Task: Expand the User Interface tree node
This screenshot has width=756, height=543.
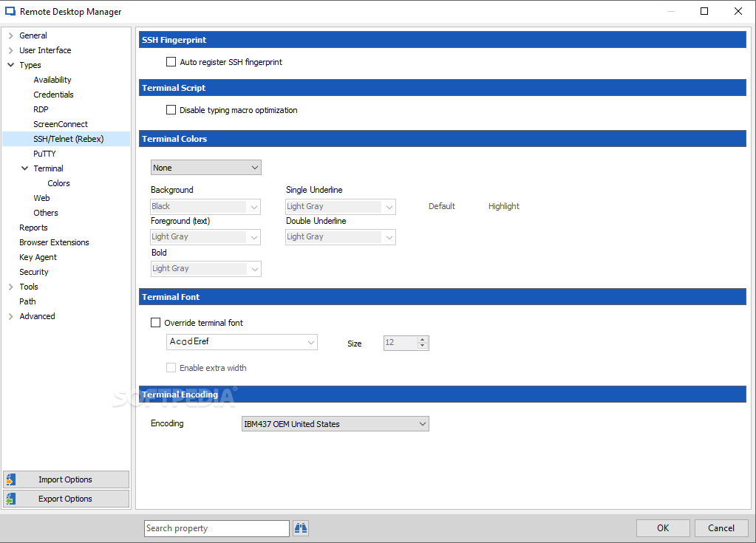Action: click(x=10, y=50)
